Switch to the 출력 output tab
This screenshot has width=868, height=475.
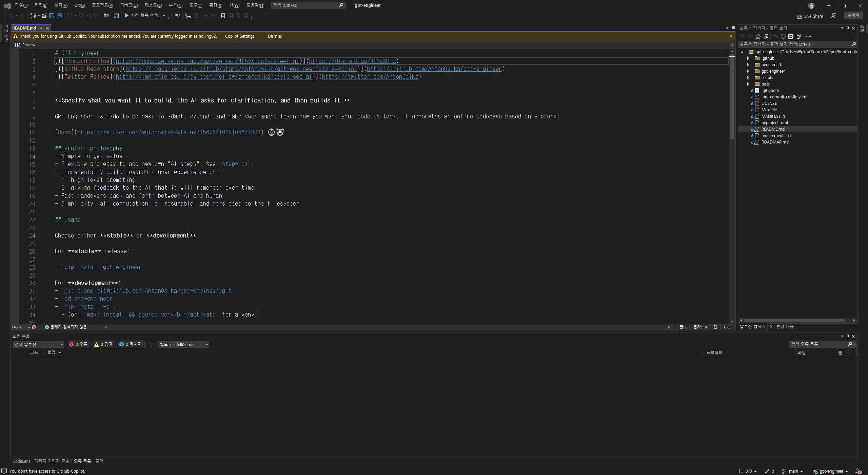99,461
